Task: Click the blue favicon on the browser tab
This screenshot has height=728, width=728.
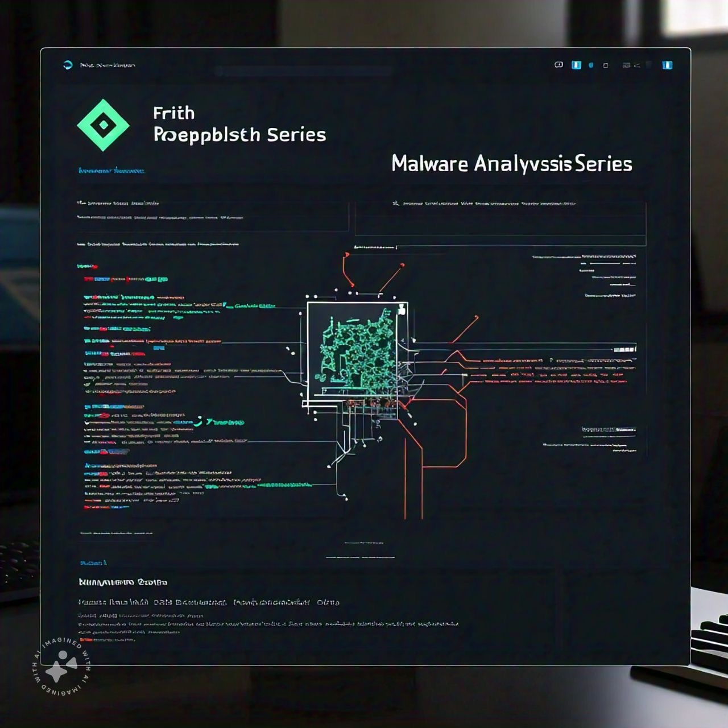Action: [x=67, y=65]
